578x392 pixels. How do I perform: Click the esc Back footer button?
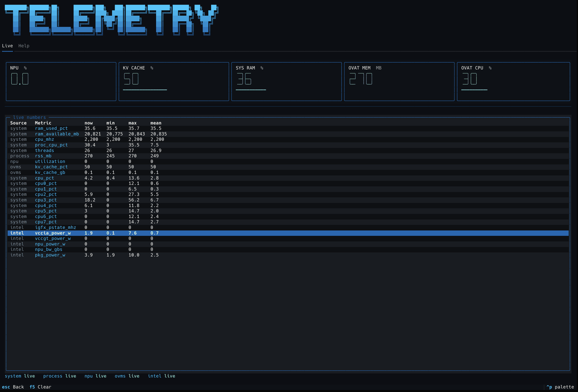click(13, 387)
